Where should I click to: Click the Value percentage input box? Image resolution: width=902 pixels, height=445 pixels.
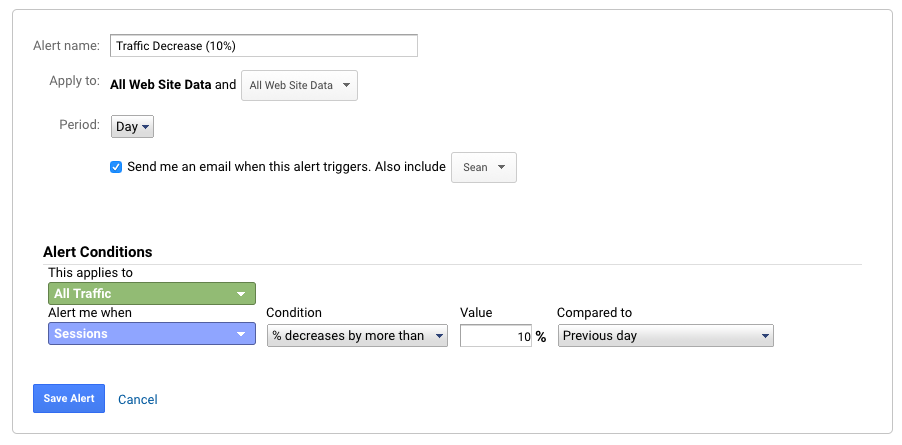pyautogui.click(x=496, y=337)
